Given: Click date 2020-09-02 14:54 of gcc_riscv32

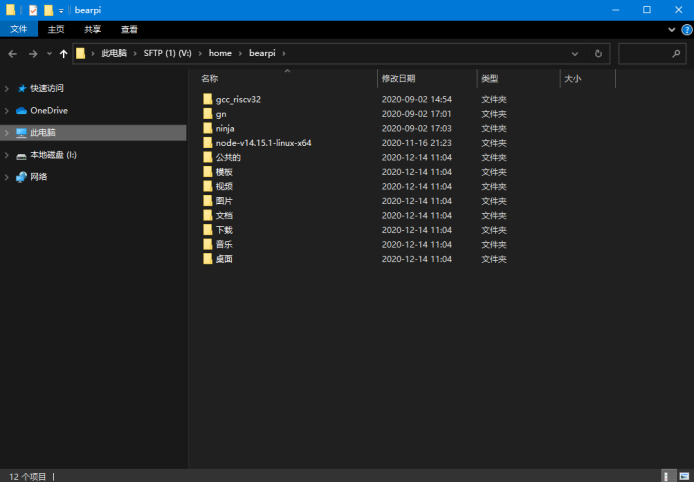Looking at the screenshot, I should pos(417,99).
